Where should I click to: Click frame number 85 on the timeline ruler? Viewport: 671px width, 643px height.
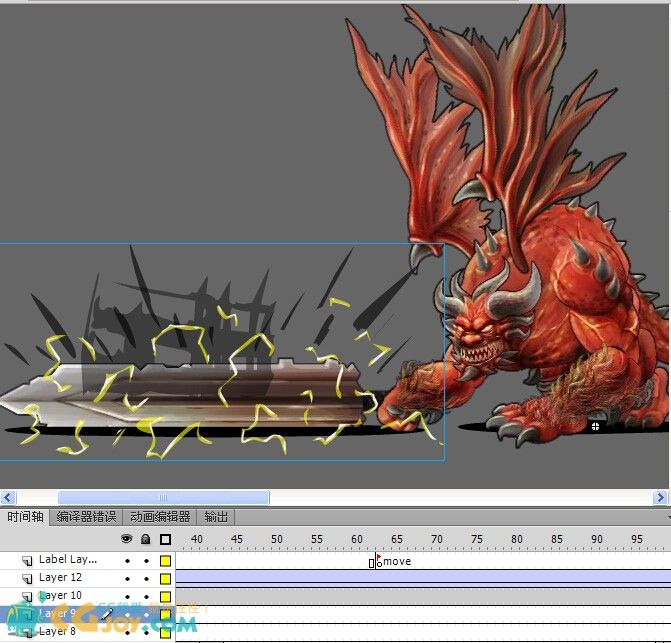point(557,539)
